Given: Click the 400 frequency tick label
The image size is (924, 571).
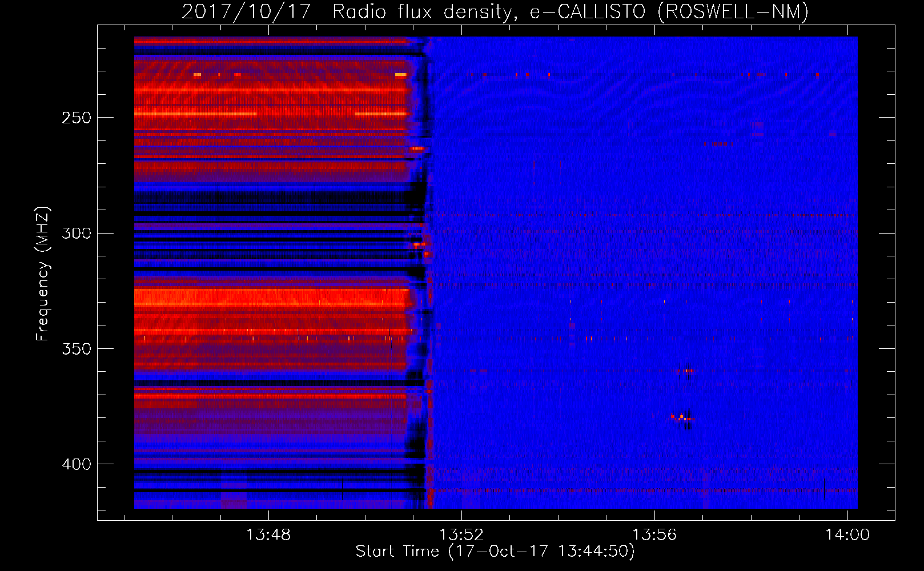Looking at the screenshot, I should (77, 464).
